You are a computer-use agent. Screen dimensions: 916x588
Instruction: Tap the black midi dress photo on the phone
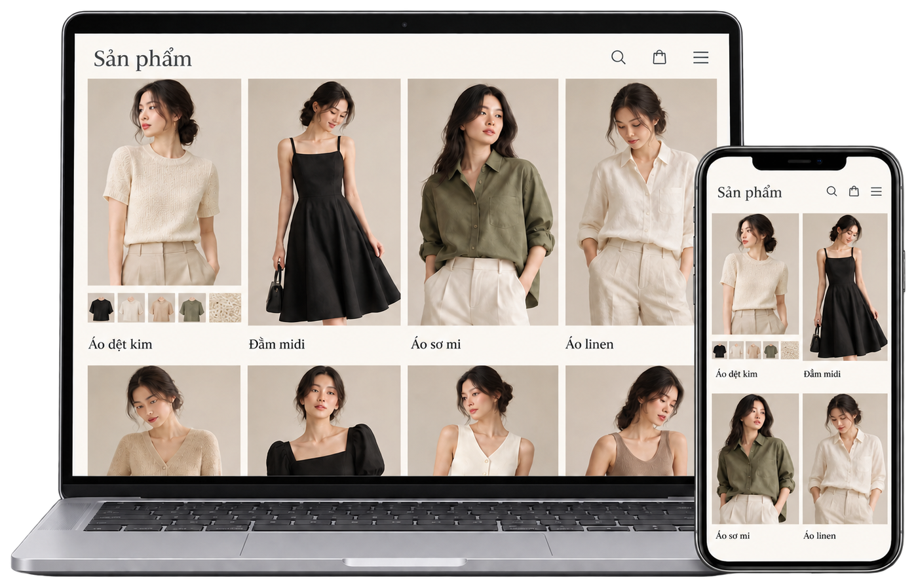pos(845,287)
